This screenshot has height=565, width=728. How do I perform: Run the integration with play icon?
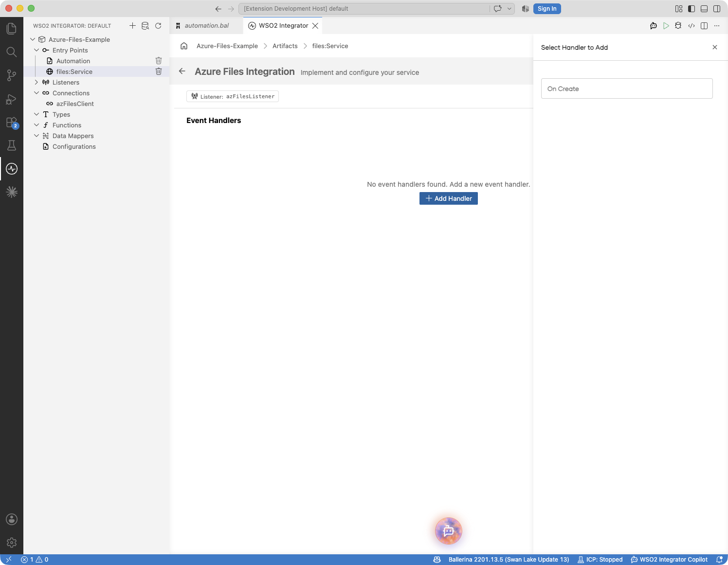[666, 26]
